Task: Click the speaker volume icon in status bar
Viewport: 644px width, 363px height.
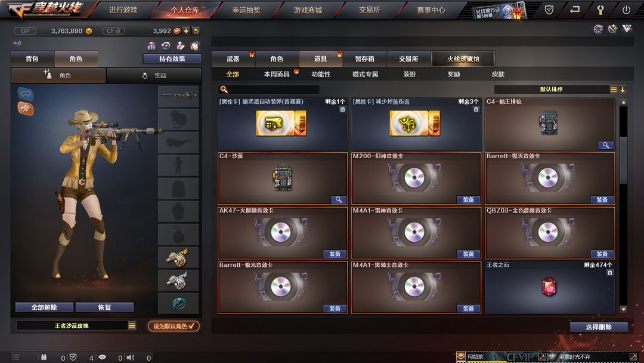Action: 130,358
